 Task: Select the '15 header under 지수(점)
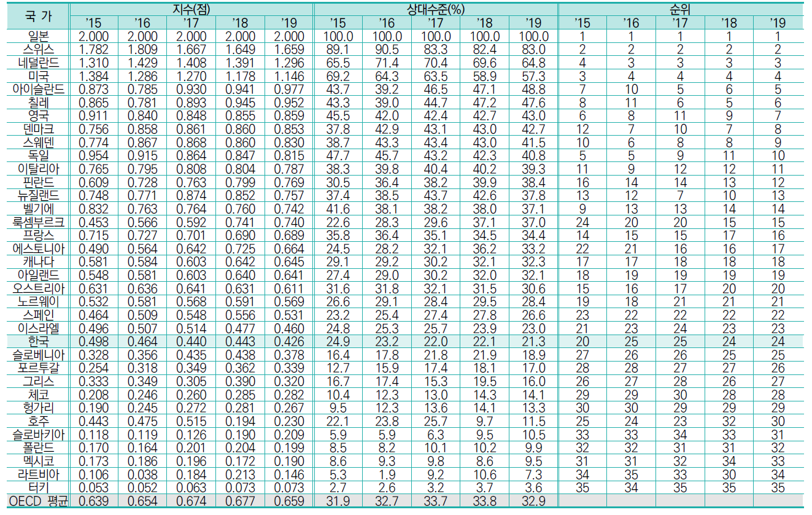[x=94, y=23]
